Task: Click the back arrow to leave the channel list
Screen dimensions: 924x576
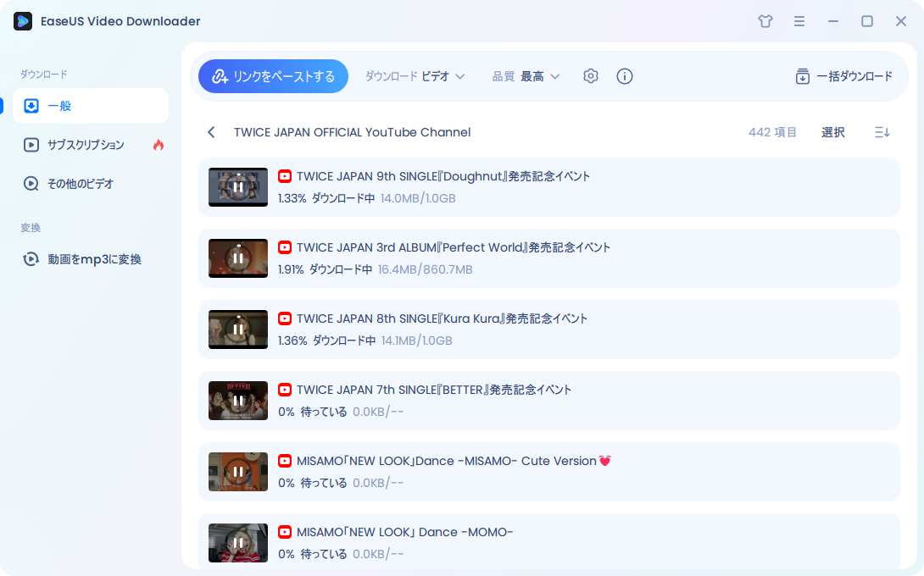Action: tap(211, 132)
